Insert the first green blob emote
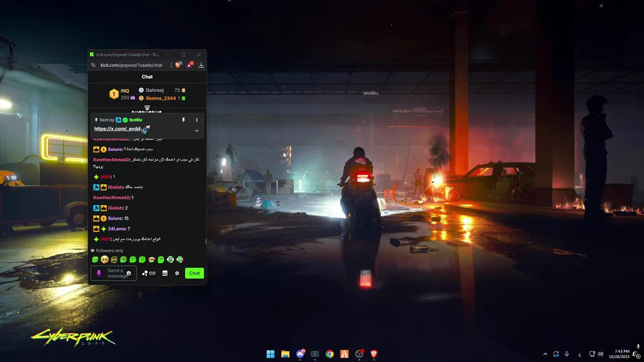Viewport: 644px width, 362px height. (x=95, y=259)
